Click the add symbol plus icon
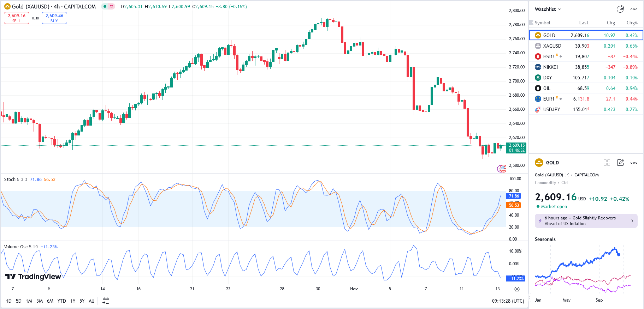 click(x=607, y=9)
